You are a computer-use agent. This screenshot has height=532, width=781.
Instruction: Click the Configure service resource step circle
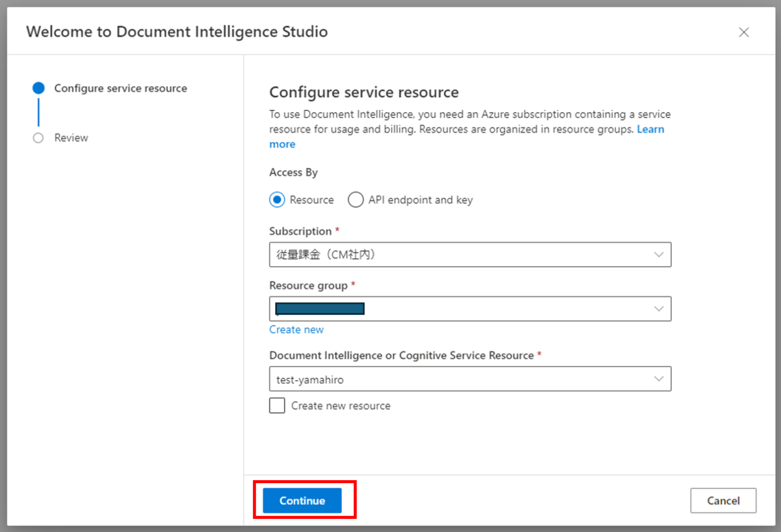[x=38, y=87]
